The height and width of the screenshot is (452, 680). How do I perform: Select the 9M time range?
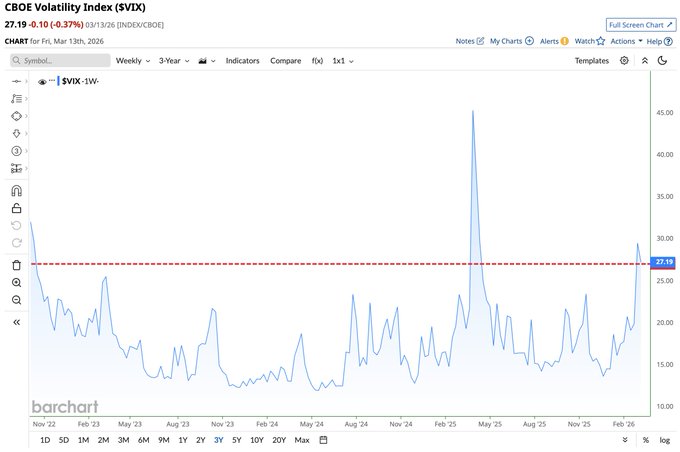163,440
